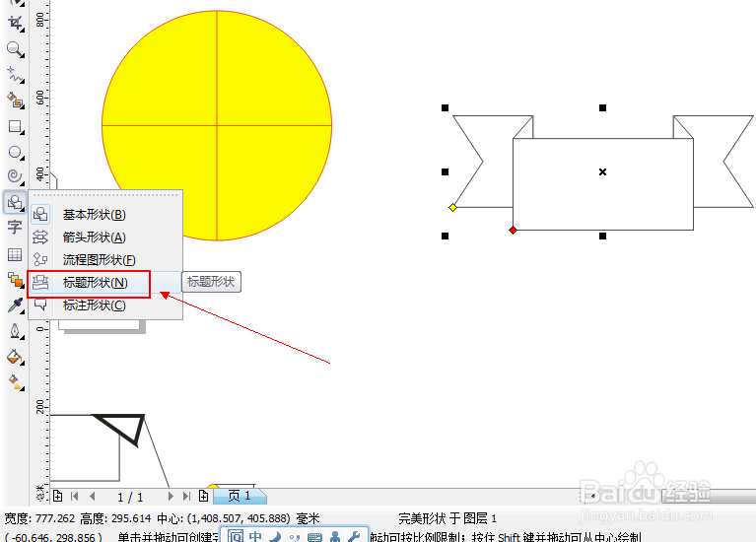Select the Crop tool in the toolbox
This screenshot has width=756, height=542.
(15, 23)
